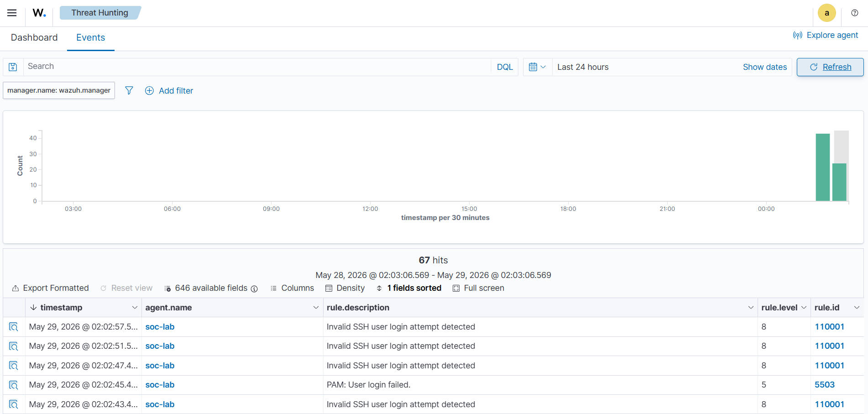
Task: Click the manager.name: wazuh.manager filter pill
Action: point(59,90)
